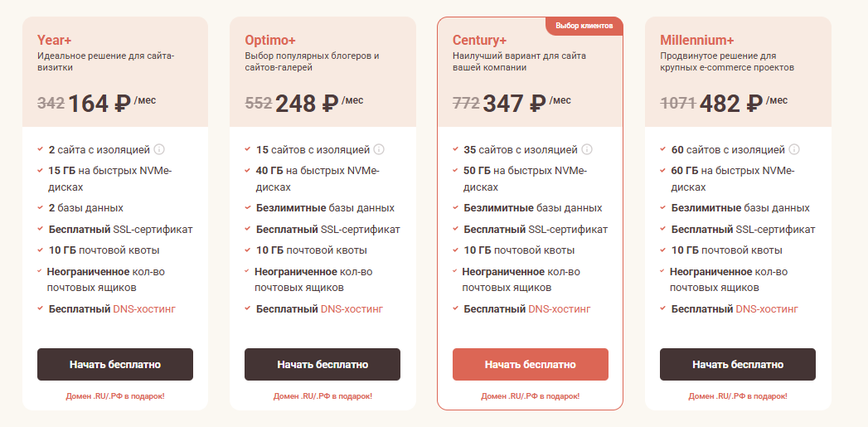
Task: Start the Optimo+ plan for free
Action: pyautogui.click(x=322, y=365)
